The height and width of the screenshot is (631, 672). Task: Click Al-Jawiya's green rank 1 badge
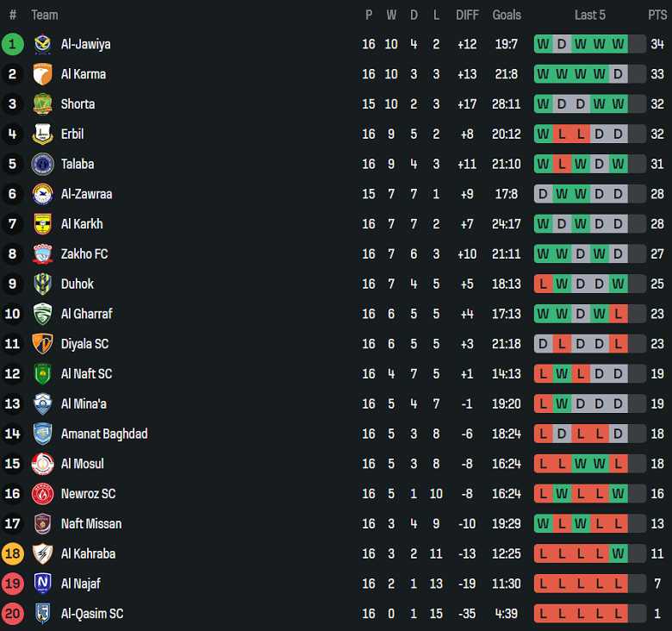pyautogui.click(x=13, y=44)
